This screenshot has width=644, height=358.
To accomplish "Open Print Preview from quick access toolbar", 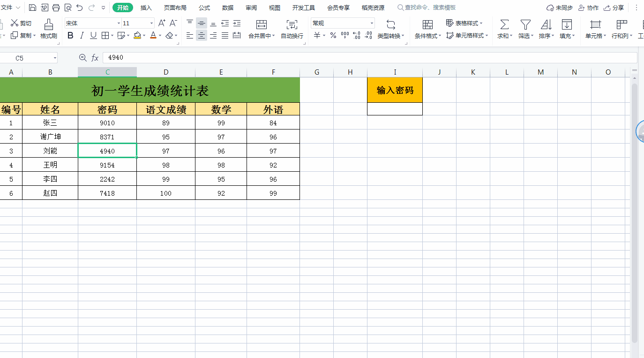I will 68,8.
